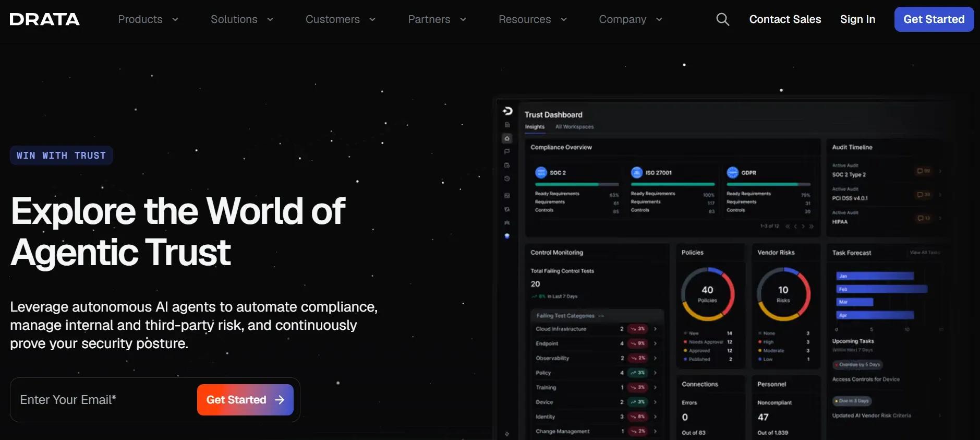Screen dimensions: 980x440
Task: Click 'Access Controls for Device' task
Action: [866, 379]
